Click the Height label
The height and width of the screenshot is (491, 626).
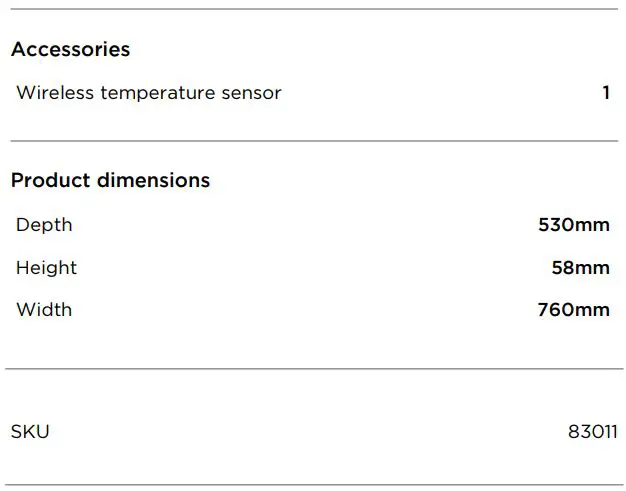point(46,268)
